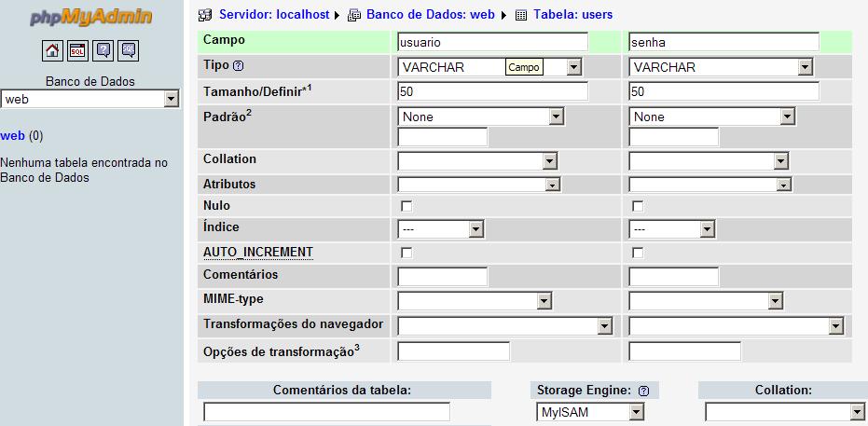Click Padrão value text box for senha
Viewport: 868px width, 426px height.
click(674, 137)
